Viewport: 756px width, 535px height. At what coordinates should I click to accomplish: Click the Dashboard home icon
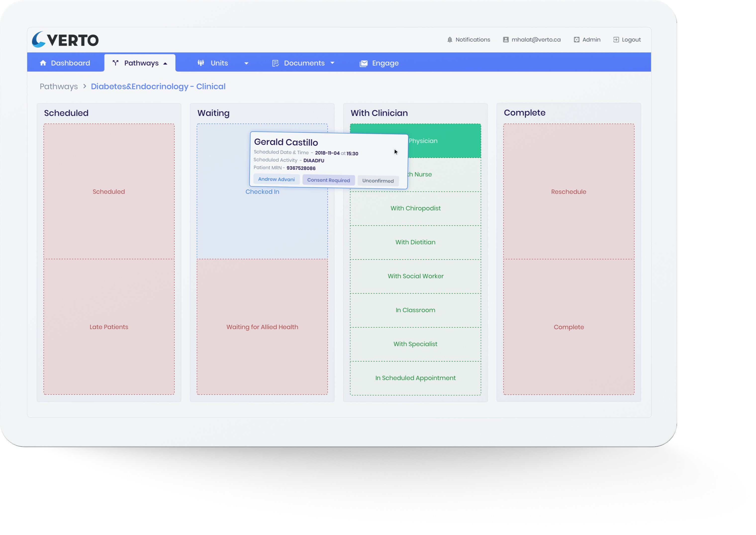tap(43, 63)
